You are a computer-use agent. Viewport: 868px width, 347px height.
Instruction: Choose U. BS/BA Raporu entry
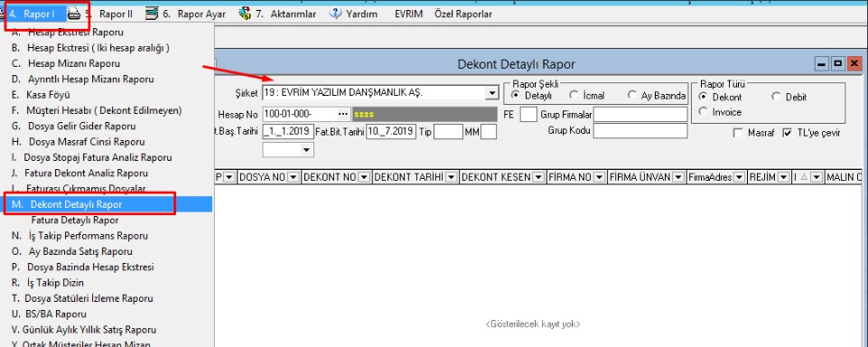107,314
